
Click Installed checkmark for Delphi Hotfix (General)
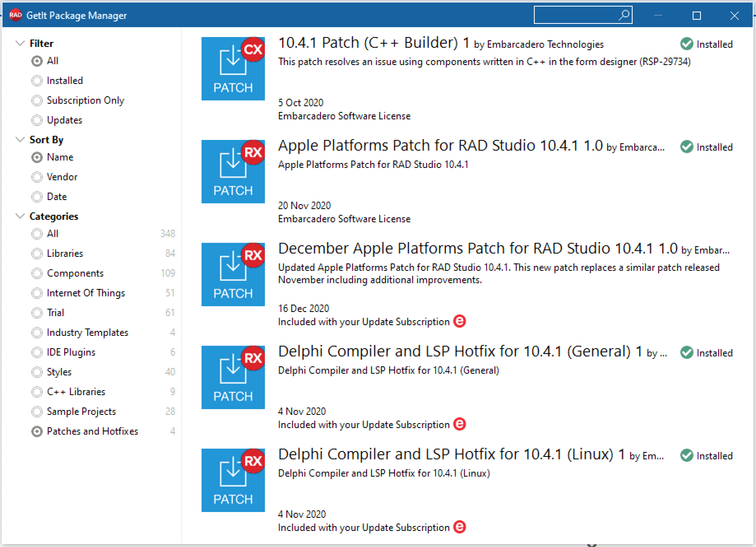click(686, 352)
